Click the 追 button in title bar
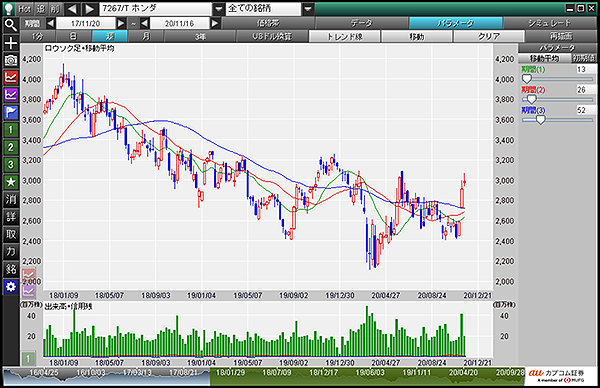 41,9
